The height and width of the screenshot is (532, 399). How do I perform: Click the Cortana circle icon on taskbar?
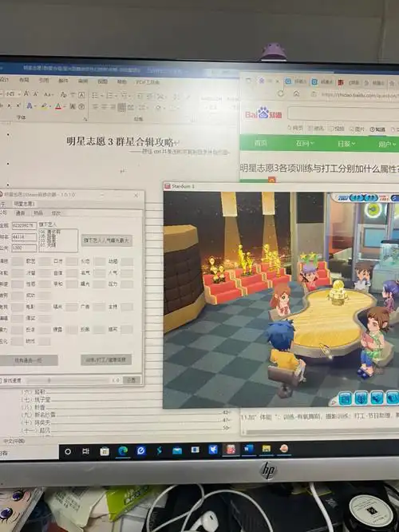(x=68, y=451)
